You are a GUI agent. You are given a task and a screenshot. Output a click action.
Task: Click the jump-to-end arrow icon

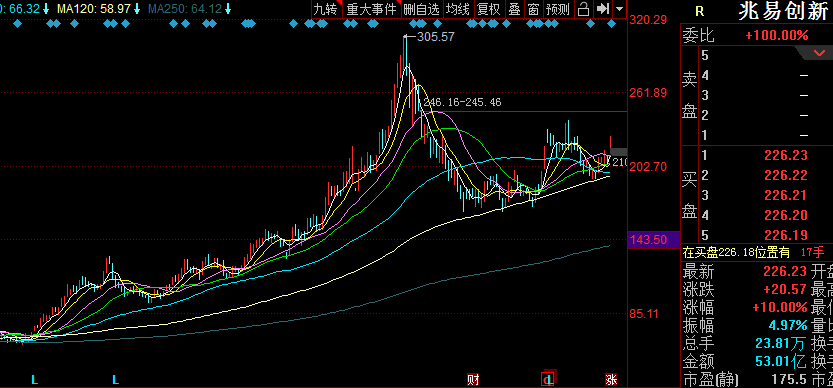click(603, 9)
